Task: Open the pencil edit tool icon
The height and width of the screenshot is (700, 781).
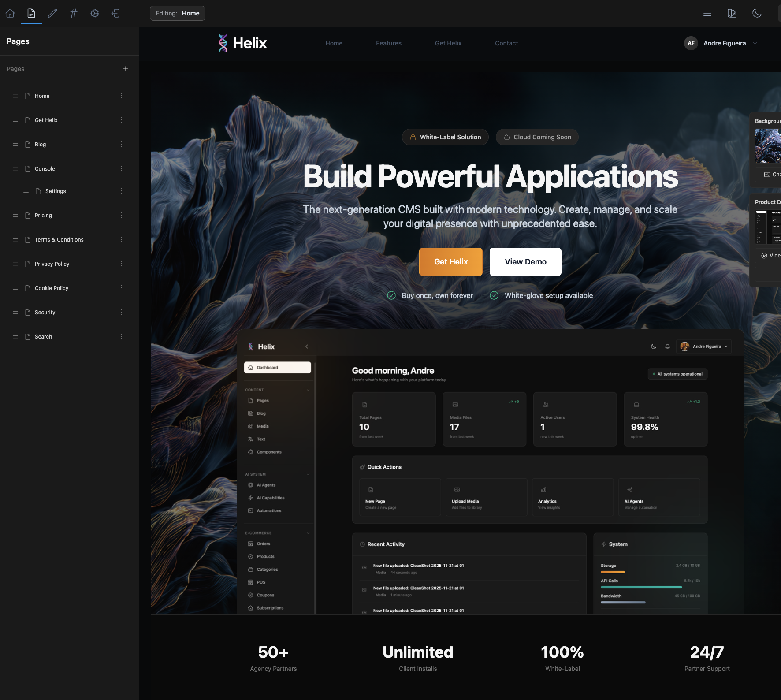Action: pyautogui.click(x=52, y=13)
